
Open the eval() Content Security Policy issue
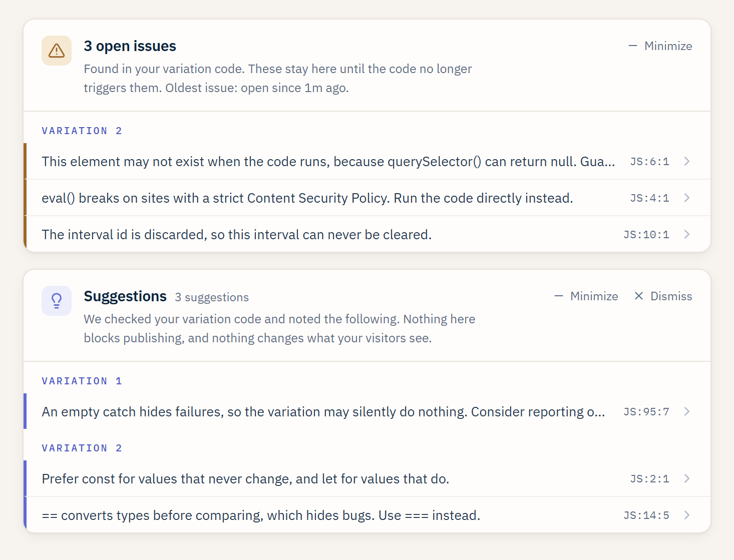pos(367,198)
